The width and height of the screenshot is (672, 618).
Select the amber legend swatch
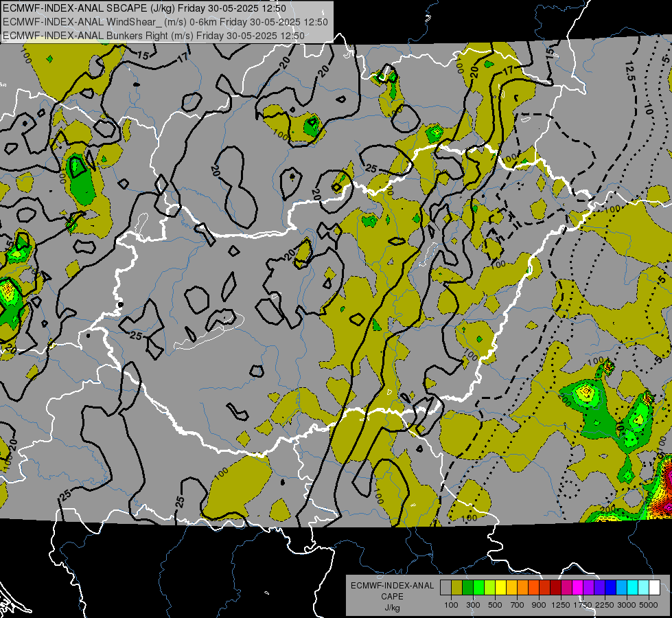click(511, 588)
